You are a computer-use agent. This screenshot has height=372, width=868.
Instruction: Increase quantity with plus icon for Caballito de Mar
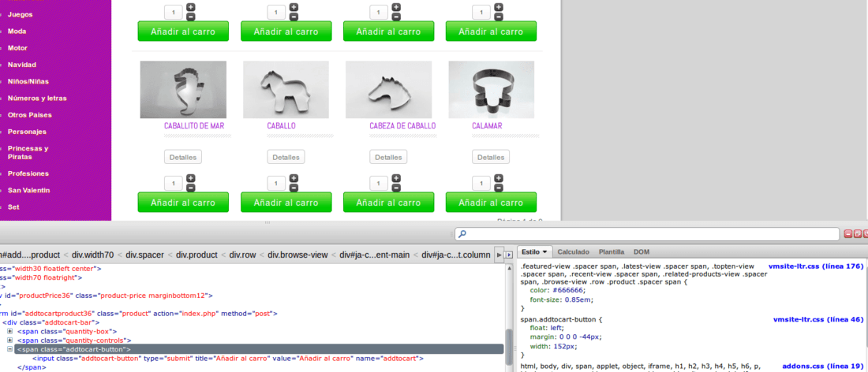[x=191, y=178]
